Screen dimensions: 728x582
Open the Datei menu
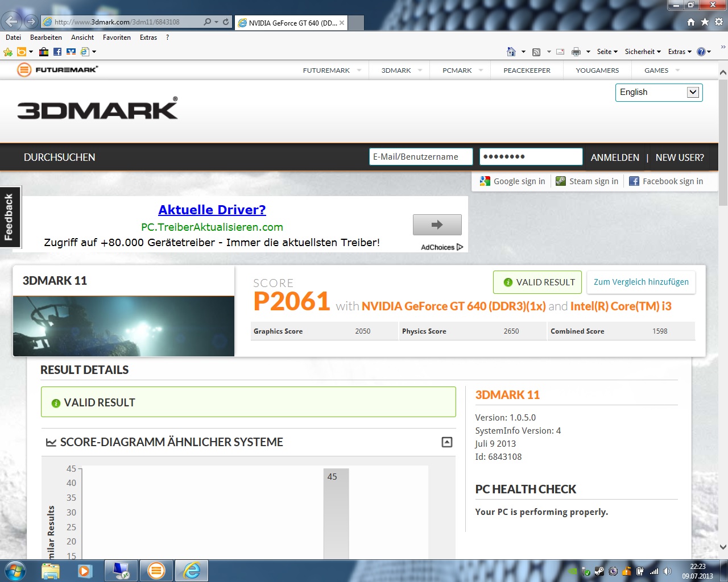point(13,38)
